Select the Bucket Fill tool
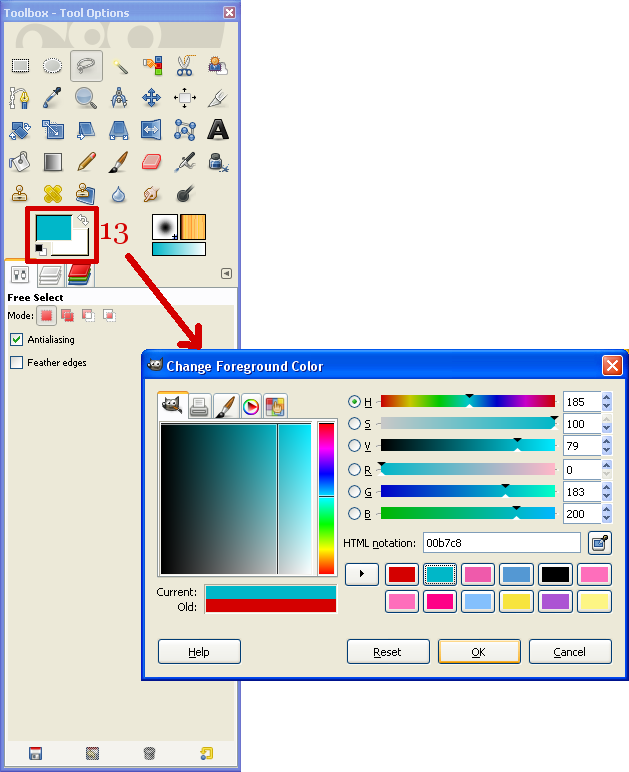 (x=20, y=162)
